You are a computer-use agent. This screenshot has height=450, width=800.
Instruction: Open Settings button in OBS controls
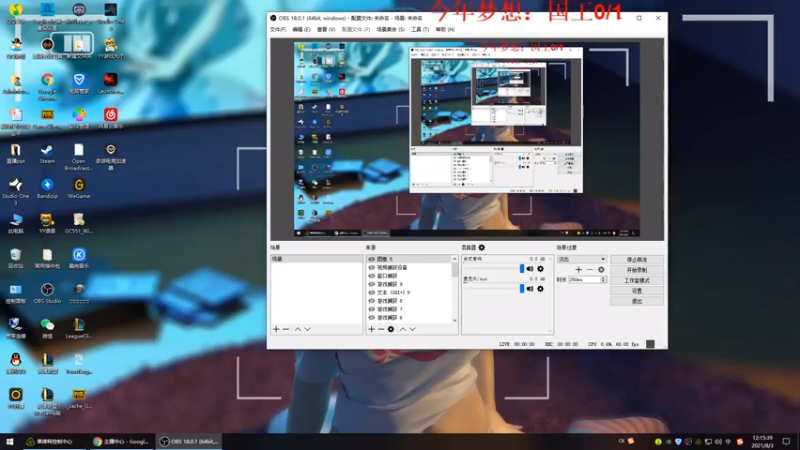coord(637,291)
